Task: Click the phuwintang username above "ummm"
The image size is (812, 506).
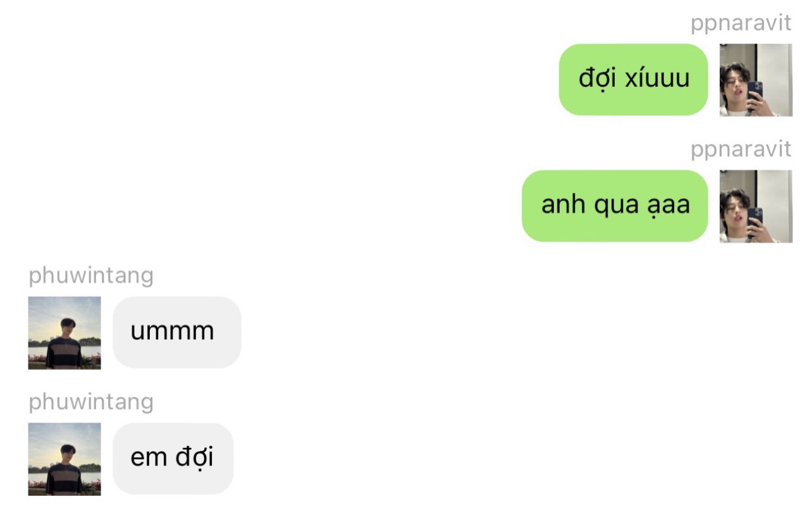Action: tap(91, 276)
